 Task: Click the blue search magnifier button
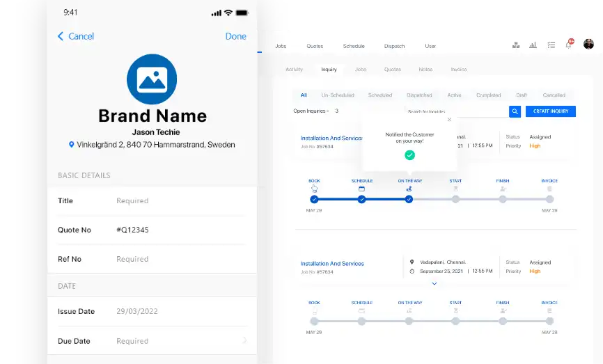point(515,111)
